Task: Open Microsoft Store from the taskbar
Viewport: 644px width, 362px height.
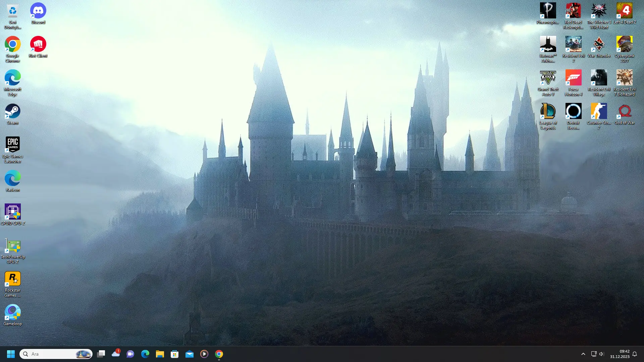Action: pos(175,354)
